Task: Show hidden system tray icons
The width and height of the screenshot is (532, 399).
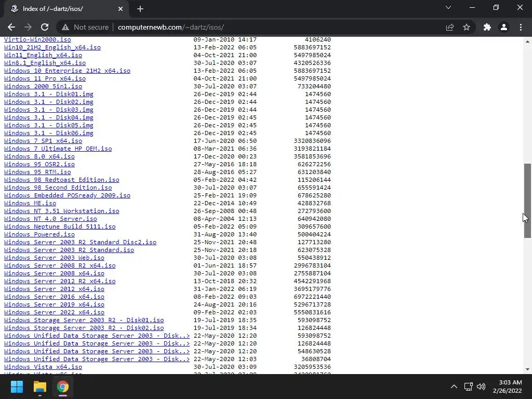Action: click(x=454, y=387)
